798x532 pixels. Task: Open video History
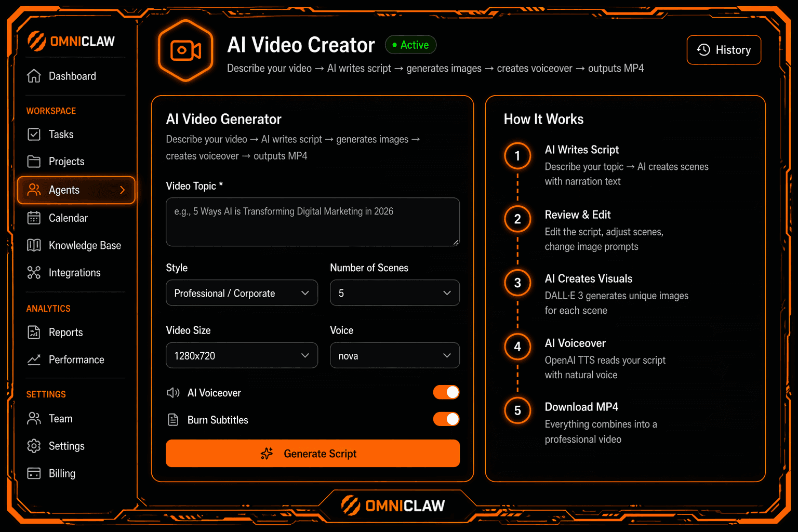pyautogui.click(x=724, y=50)
